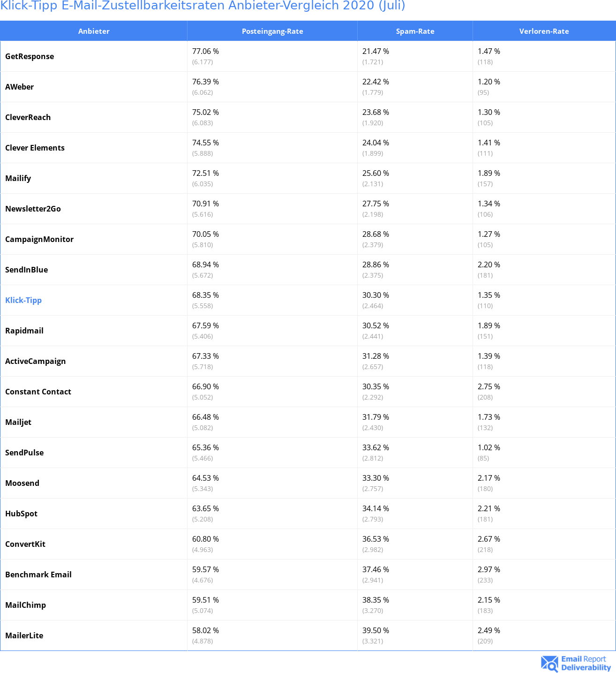616x673 pixels.
Task: Click the Klick-Tipp provider link
Action: (23, 300)
